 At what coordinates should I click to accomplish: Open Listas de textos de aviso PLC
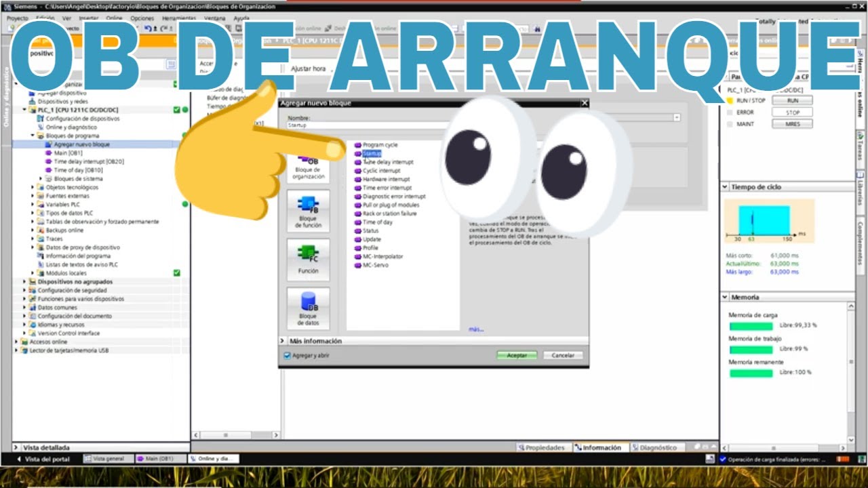click(x=81, y=264)
